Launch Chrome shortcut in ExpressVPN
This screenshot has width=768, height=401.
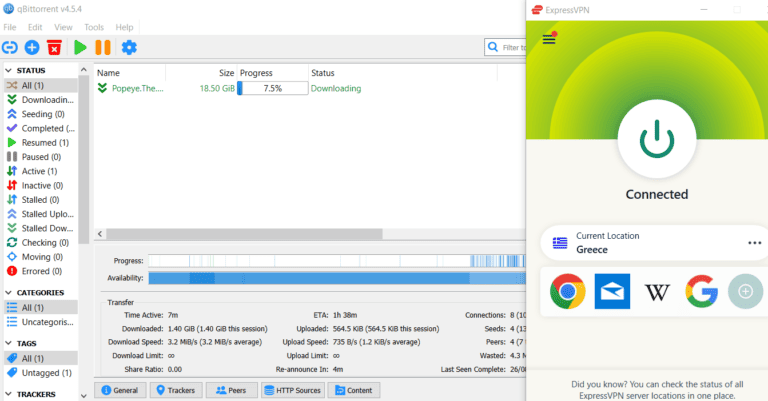point(567,291)
